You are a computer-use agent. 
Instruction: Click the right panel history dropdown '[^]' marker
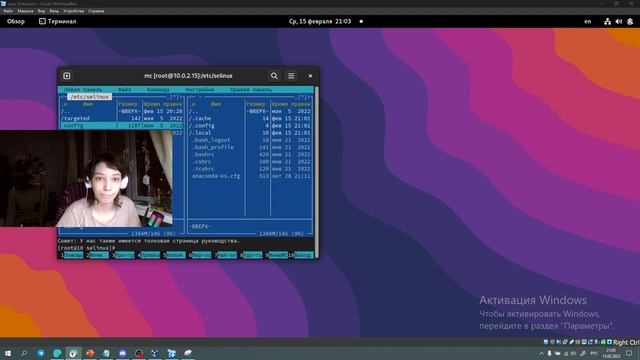(303, 97)
